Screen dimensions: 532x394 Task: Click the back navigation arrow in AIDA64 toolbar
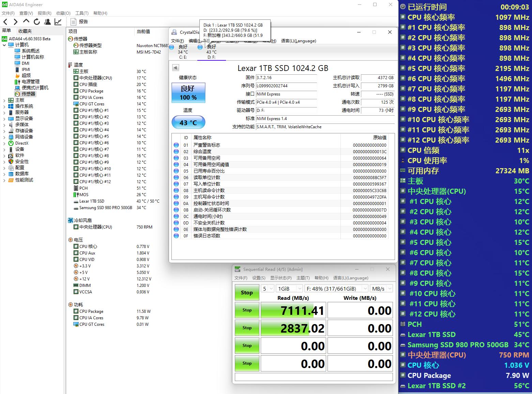(5, 21)
